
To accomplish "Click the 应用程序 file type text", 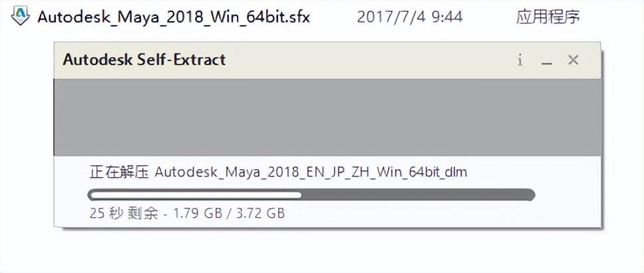I will pos(548,17).
